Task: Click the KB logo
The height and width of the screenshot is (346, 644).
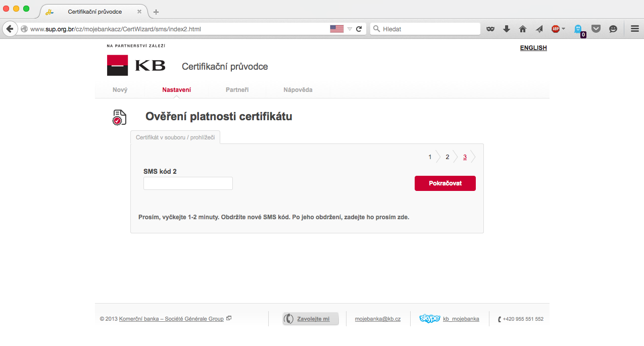Action: (136, 66)
